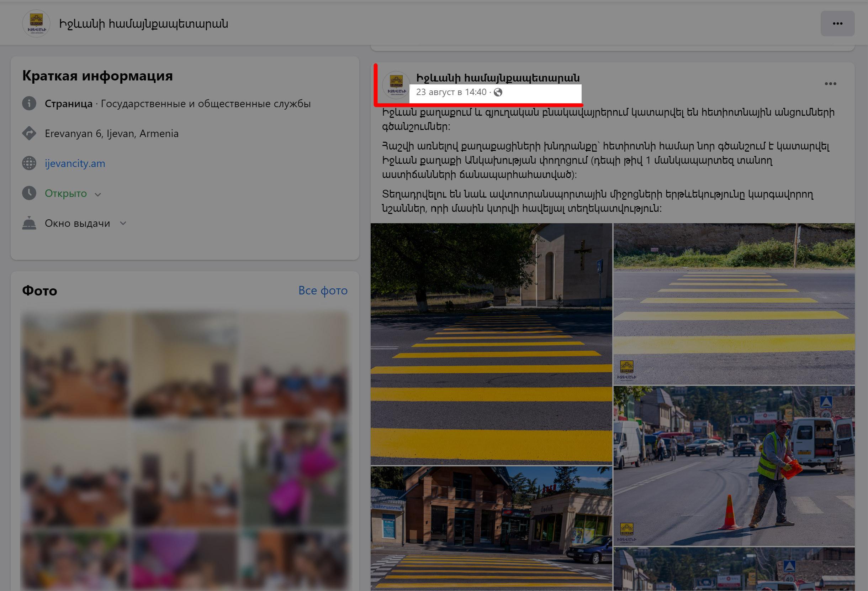Click the post author's profile avatar
The image size is (868, 591).
click(396, 85)
